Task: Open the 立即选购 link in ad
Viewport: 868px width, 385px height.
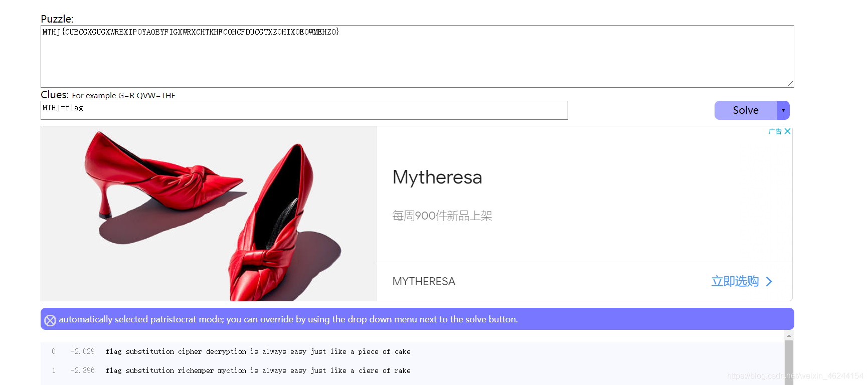Action: pos(735,281)
